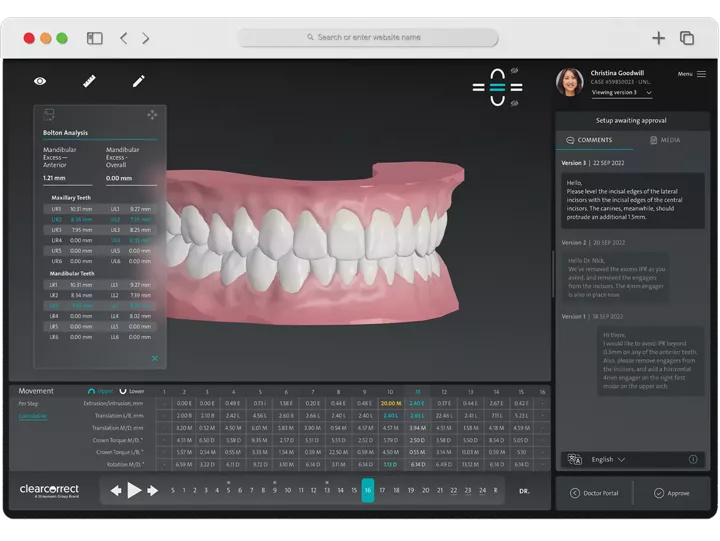Click the Approve button
Viewport: 720px width, 541px height.
(671, 493)
